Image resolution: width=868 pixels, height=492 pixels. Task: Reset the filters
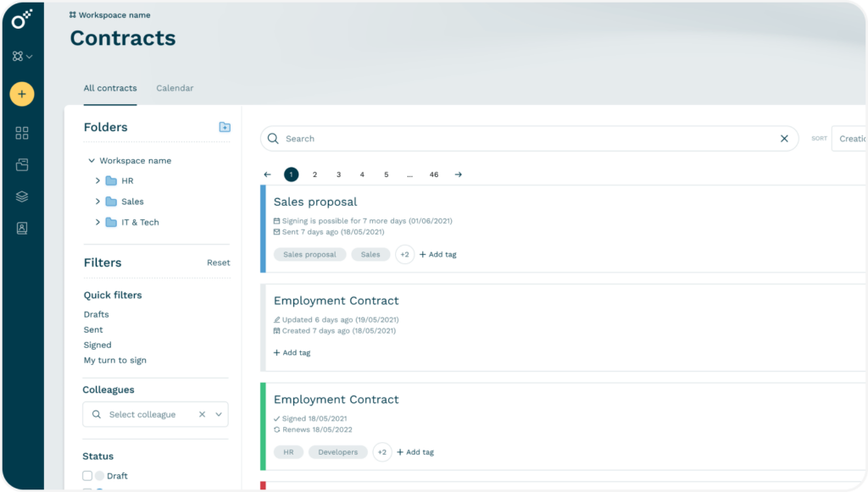click(219, 263)
